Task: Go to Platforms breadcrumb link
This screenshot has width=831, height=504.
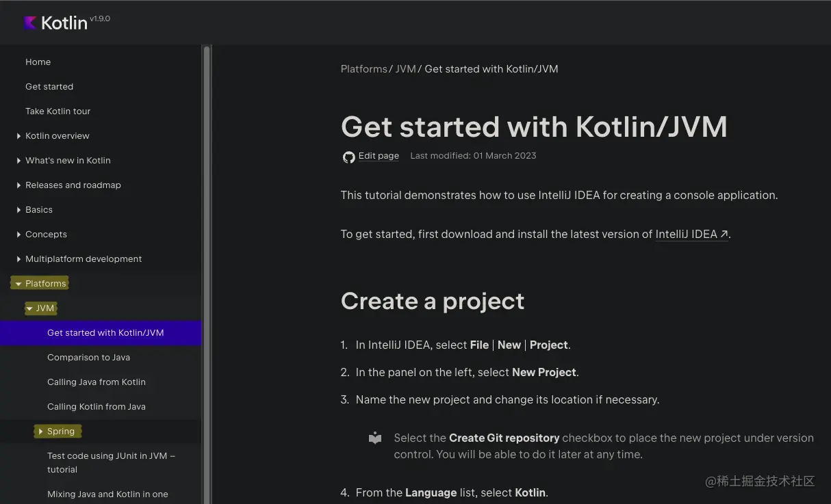Action: pyautogui.click(x=363, y=69)
